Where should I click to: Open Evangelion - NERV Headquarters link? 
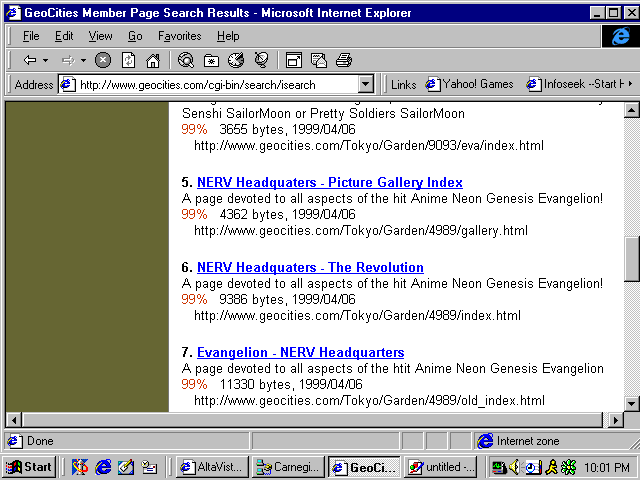pyautogui.click(x=300, y=353)
